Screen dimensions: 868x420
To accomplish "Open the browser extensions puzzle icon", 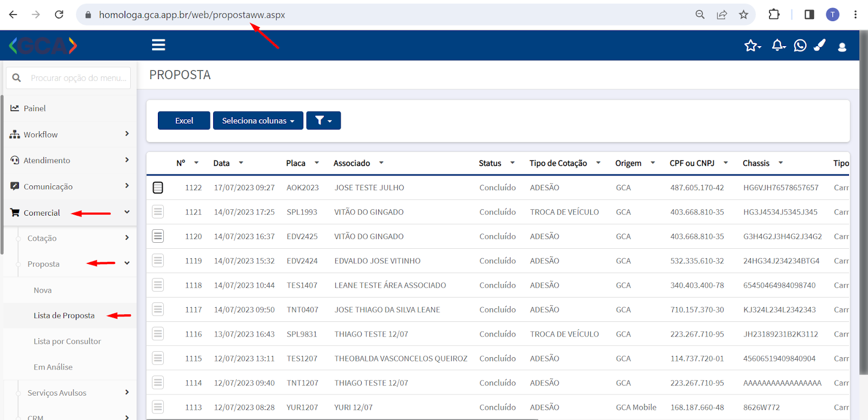I will coord(774,15).
